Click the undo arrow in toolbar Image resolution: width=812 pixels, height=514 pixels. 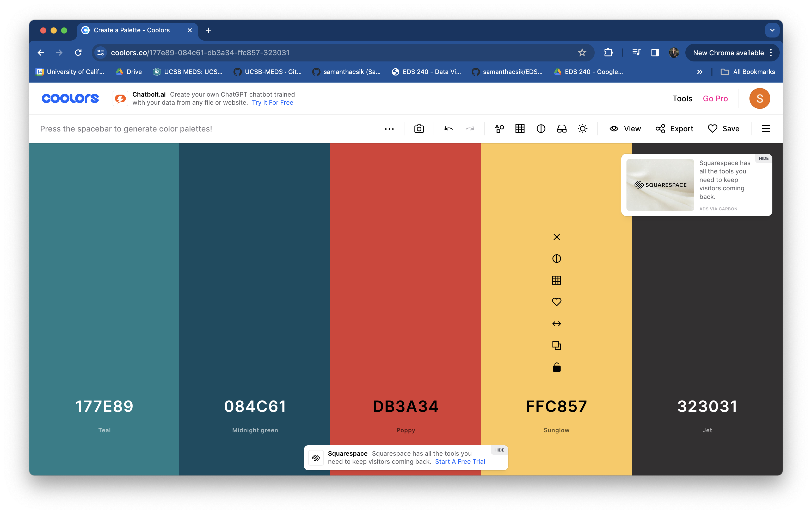448,129
